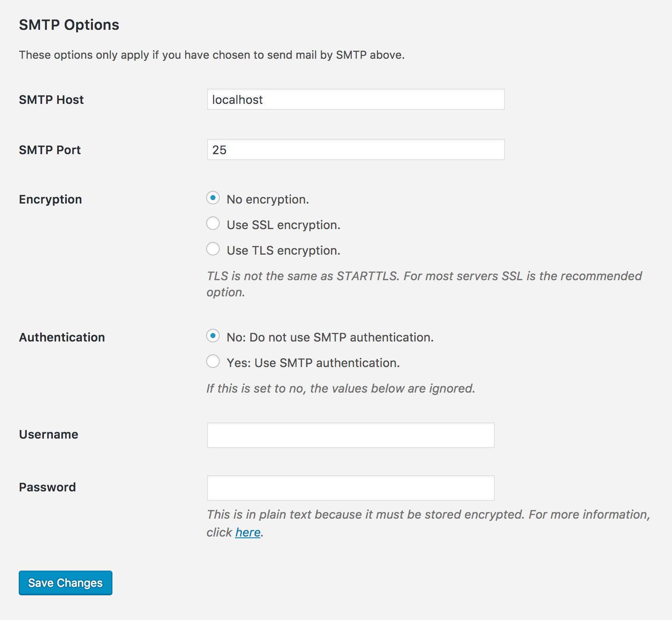Click the 'Password' field label

click(x=47, y=488)
